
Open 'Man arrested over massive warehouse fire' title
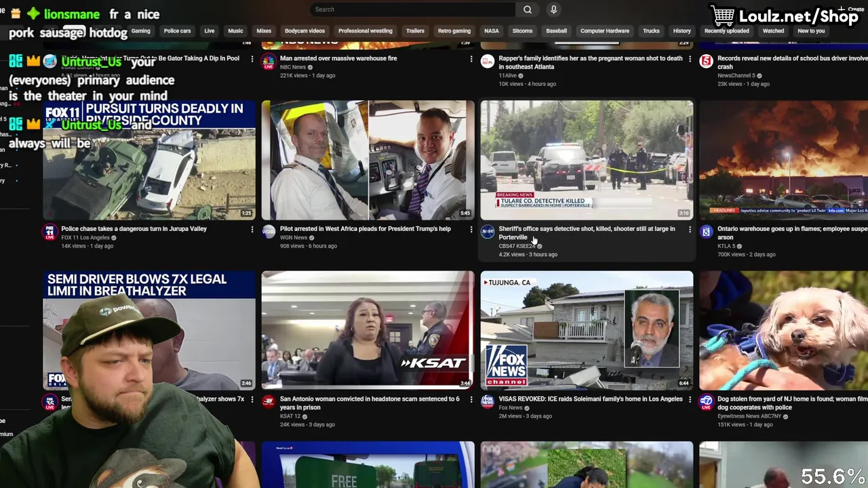pyautogui.click(x=338, y=59)
